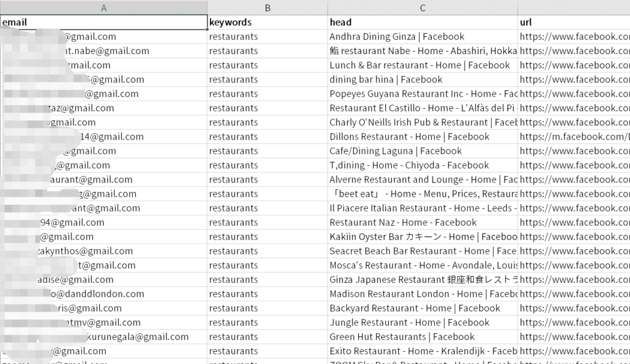Select 'Popeyes Guyana Restaurant Inc' cell
The height and width of the screenshot is (364, 630).
[x=423, y=93]
